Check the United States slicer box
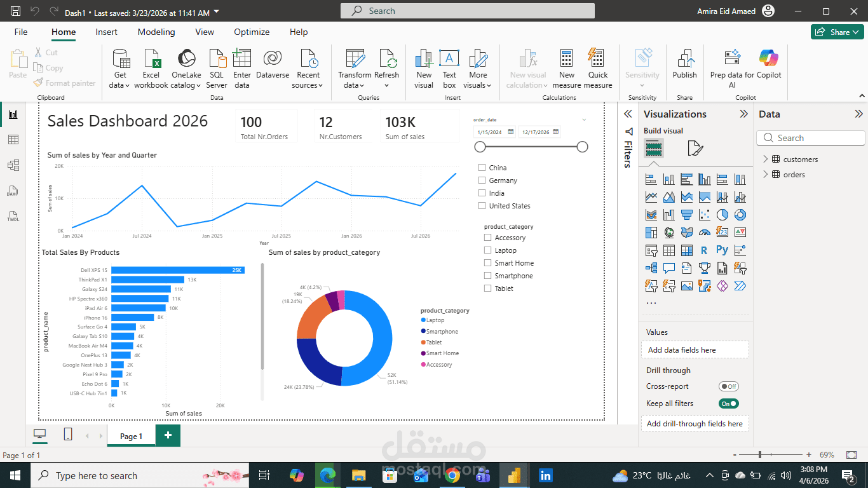Viewport: 868px width, 488px height. click(x=482, y=206)
